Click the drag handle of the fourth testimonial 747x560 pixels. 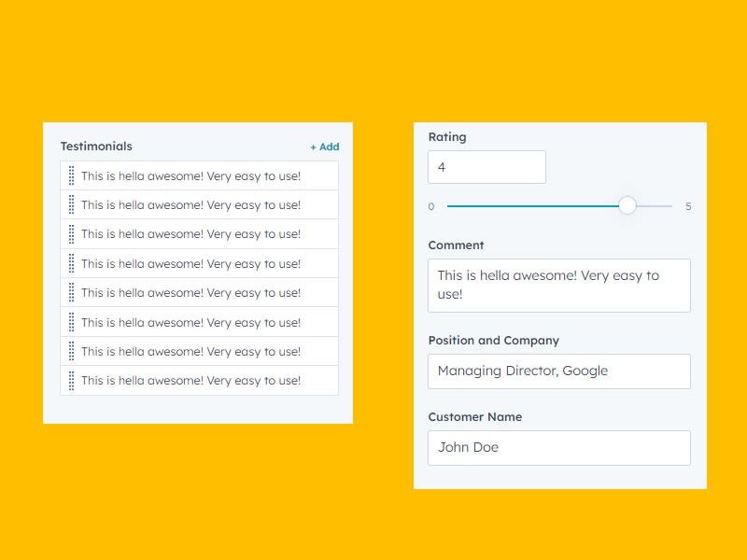(71, 263)
